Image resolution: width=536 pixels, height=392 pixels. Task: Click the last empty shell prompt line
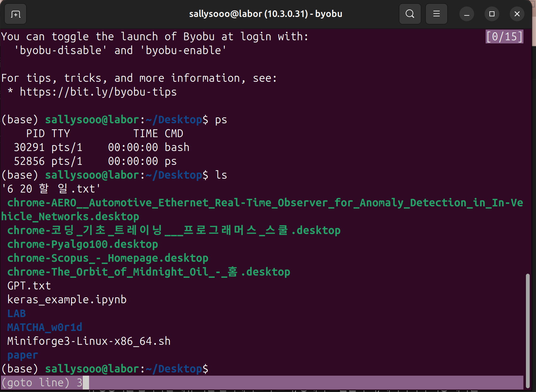pos(105,369)
